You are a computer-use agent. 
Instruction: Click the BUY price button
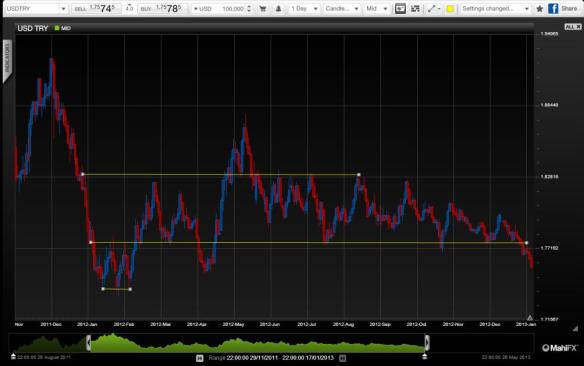[x=161, y=9]
